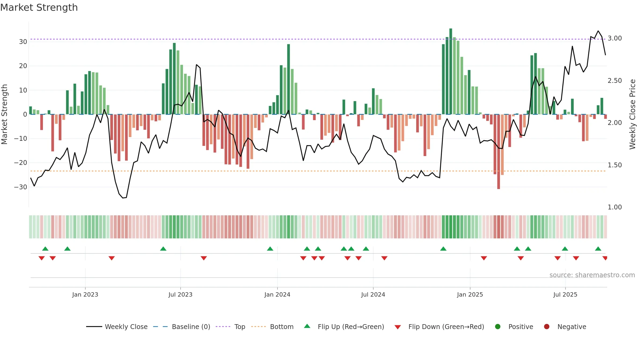Click the 1.50 price axis tick
The width and height of the screenshot is (644, 362).
tap(615, 165)
